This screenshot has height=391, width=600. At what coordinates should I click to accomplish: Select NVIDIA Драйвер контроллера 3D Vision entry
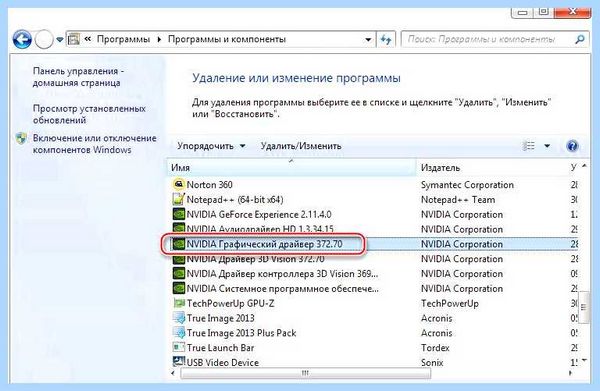point(282,274)
